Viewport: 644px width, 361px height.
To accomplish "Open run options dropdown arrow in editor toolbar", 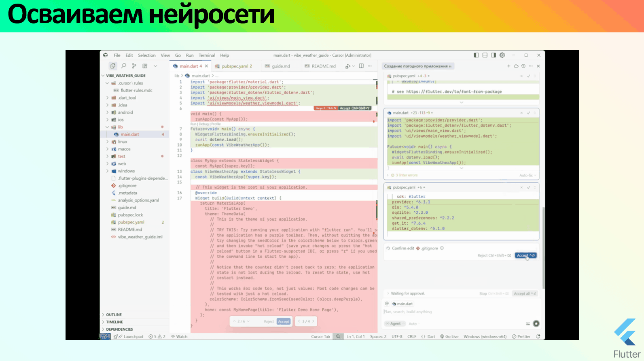I will point(353,66).
